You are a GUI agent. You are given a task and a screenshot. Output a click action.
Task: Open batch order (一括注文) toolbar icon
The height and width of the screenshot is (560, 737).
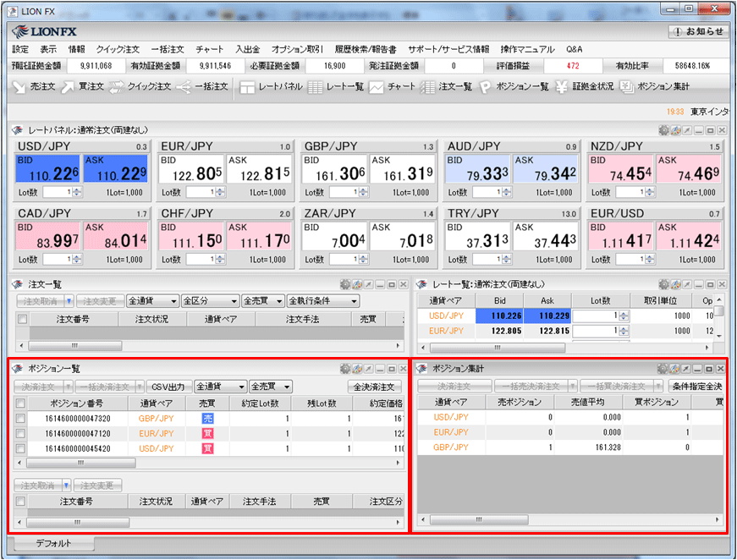click(x=184, y=87)
